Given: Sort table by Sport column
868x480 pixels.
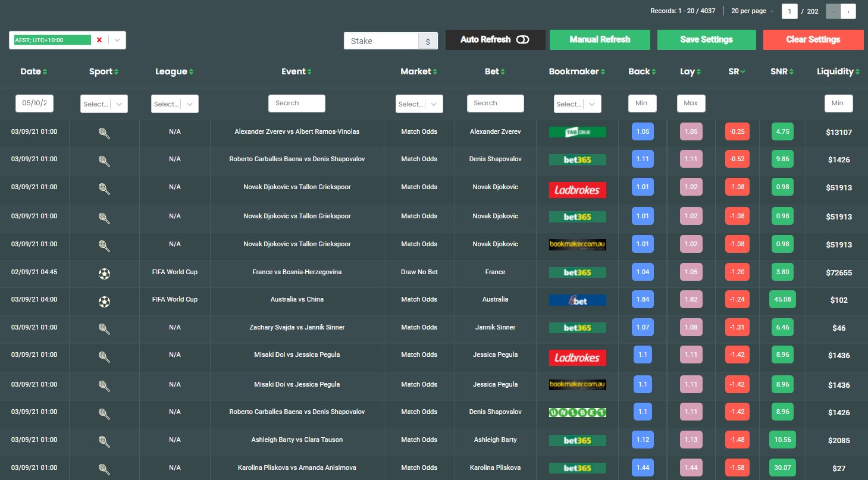Looking at the screenshot, I should pos(104,71).
